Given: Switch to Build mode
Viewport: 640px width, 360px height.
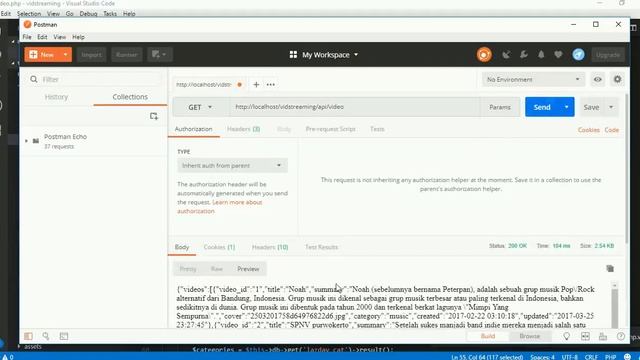Looking at the screenshot, I should (488, 336).
